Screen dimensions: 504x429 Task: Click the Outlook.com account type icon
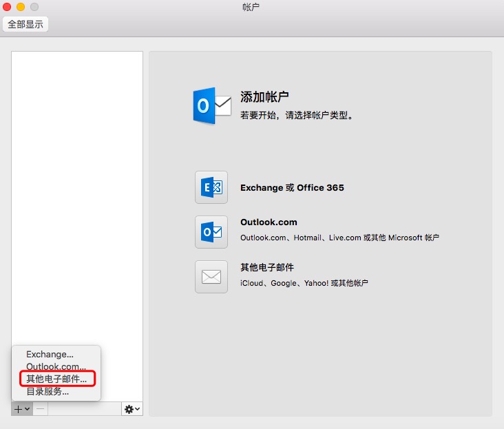(211, 232)
